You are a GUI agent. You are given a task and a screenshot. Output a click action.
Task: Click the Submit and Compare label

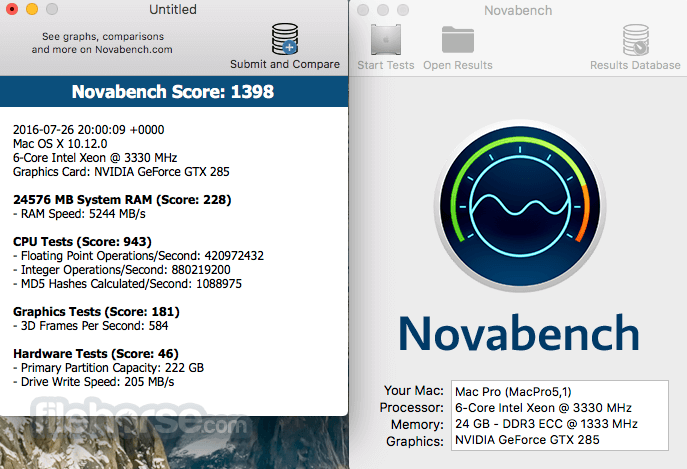[285, 64]
